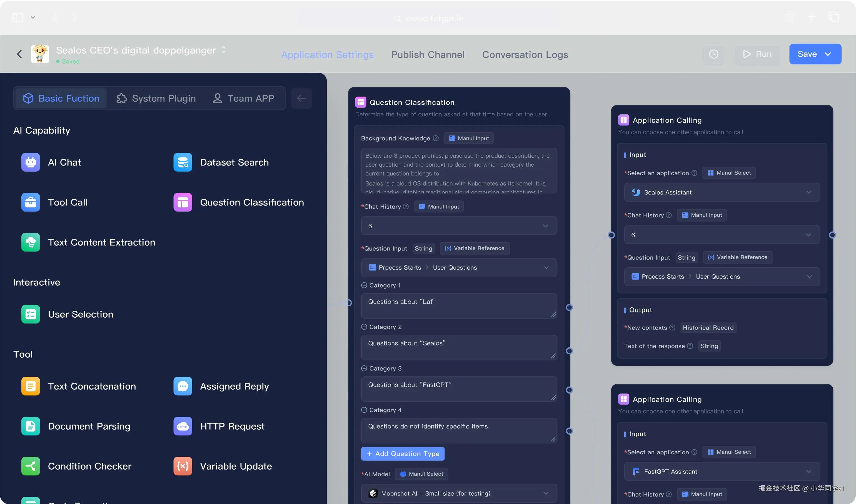
Task: Remove Category 4 with minus icon
Action: (x=364, y=410)
